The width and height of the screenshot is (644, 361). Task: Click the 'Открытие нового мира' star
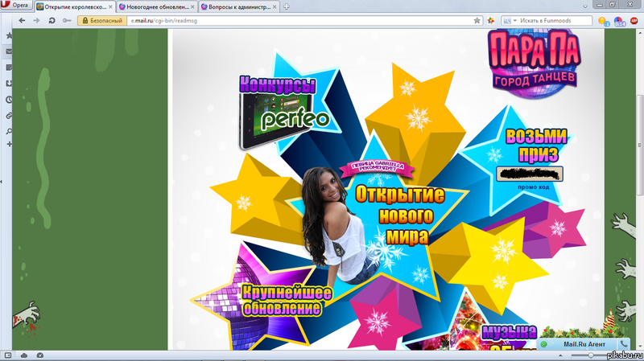[400, 215]
